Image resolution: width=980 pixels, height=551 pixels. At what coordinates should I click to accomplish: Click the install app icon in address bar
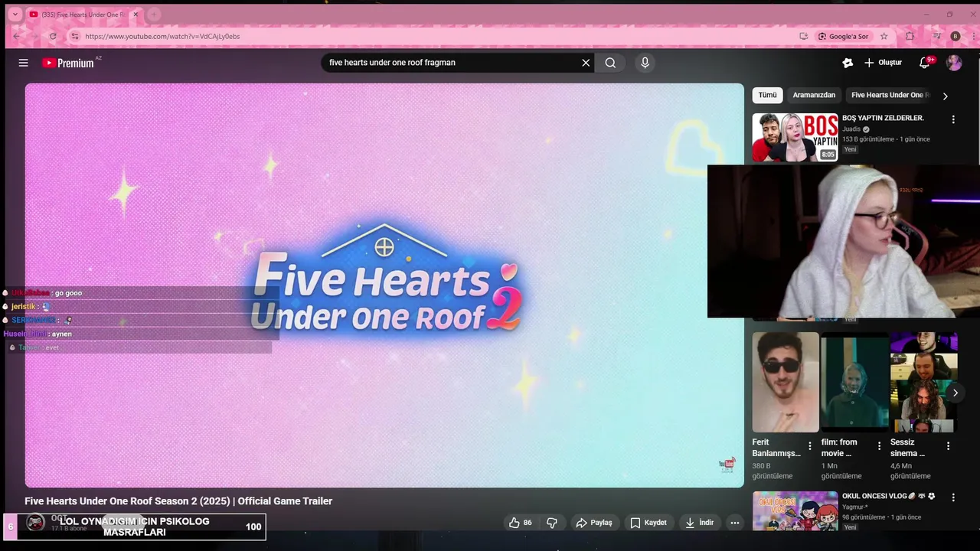(803, 36)
